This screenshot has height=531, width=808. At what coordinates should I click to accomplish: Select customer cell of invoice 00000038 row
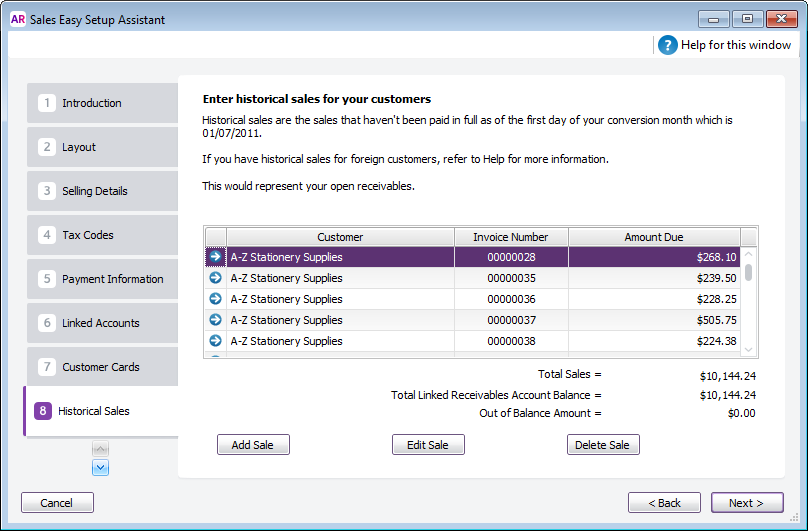click(x=340, y=341)
